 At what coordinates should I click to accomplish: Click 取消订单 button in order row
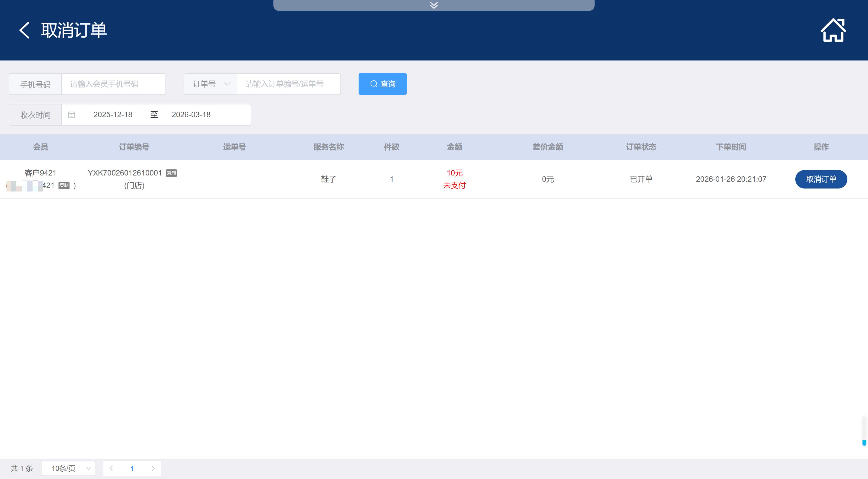[x=821, y=179]
